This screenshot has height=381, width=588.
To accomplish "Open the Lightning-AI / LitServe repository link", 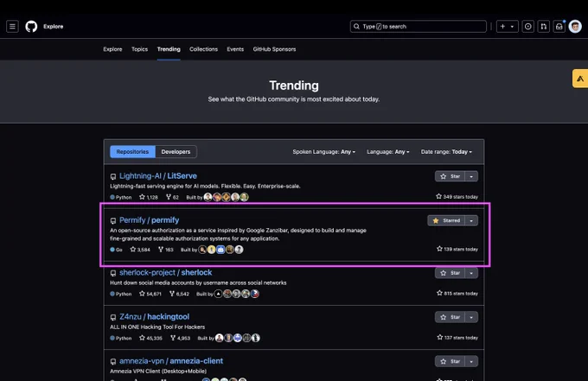I will pos(158,175).
